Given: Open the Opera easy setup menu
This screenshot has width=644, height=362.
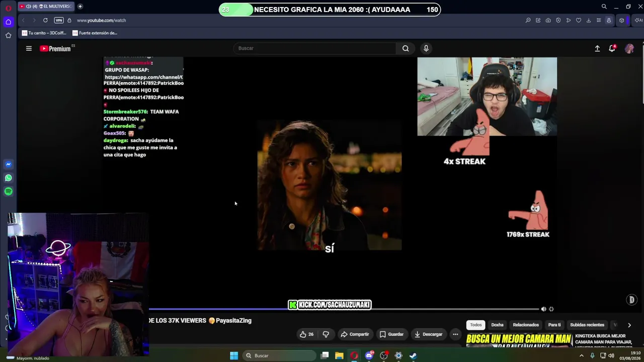Looking at the screenshot, I should point(598,20).
